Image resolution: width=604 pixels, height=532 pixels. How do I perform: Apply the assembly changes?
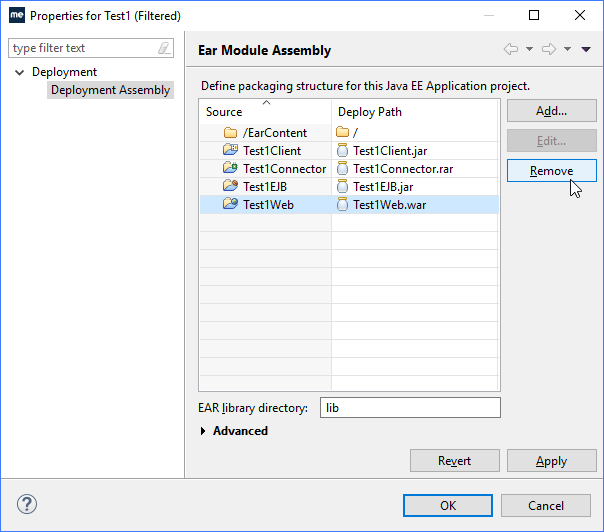coord(551,461)
